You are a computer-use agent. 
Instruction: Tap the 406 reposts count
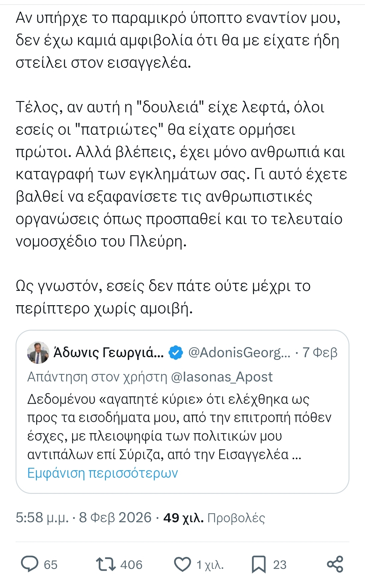(x=131, y=565)
